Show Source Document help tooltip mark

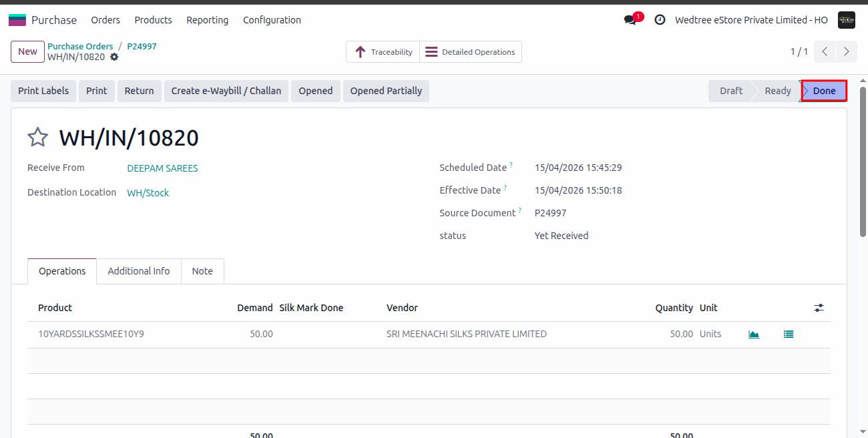coord(520,210)
